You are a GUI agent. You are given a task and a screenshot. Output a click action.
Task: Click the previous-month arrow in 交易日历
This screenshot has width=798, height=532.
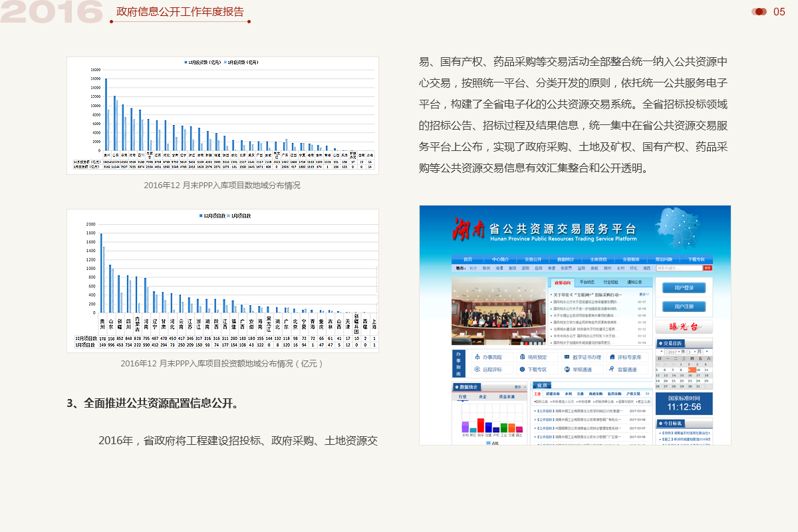point(662,351)
